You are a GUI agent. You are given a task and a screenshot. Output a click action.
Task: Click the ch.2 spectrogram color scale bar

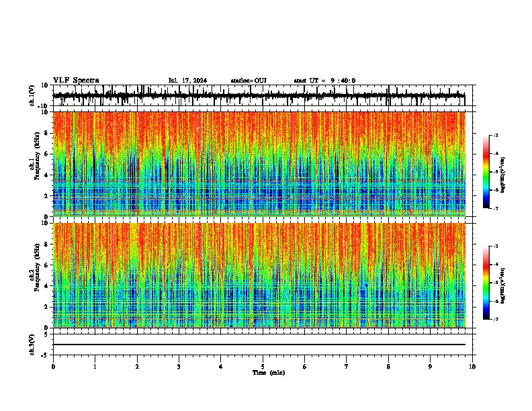[486, 283]
